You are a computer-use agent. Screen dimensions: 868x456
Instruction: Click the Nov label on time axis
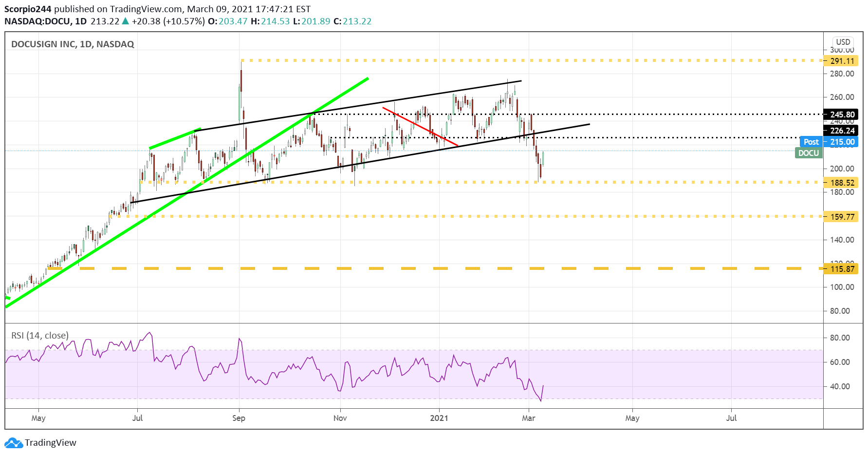[x=340, y=418]
